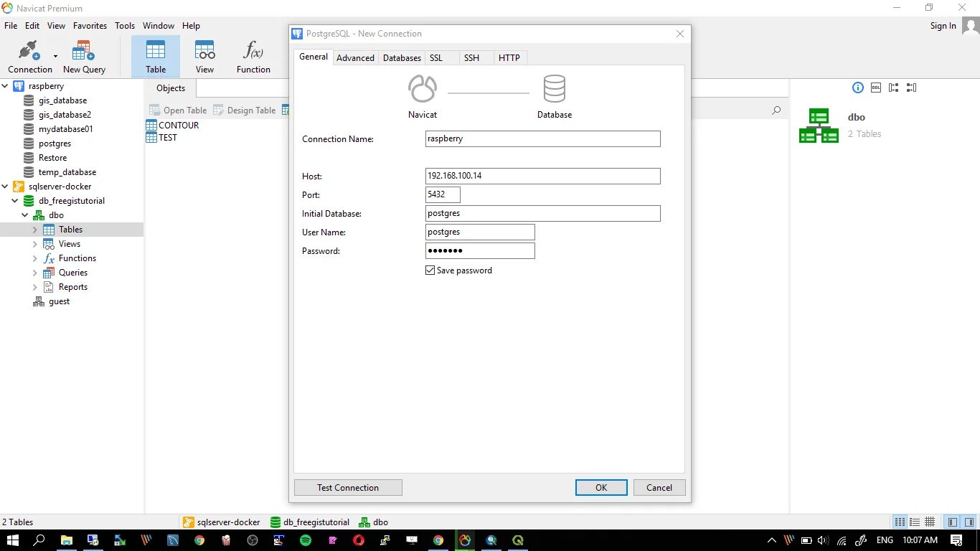
Task: Click the dbo schema icon in the info panel
Action: [819, 126]
